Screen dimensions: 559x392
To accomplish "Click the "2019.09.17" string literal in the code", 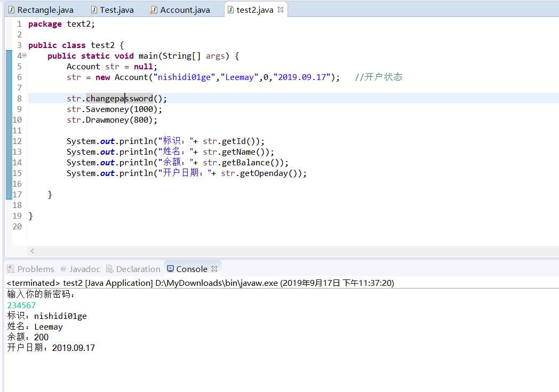I will [x=301, y=77].
